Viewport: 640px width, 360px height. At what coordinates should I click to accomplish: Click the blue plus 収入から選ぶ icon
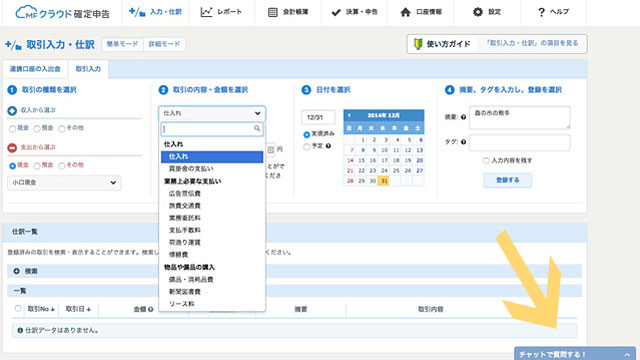pos(12,110)
